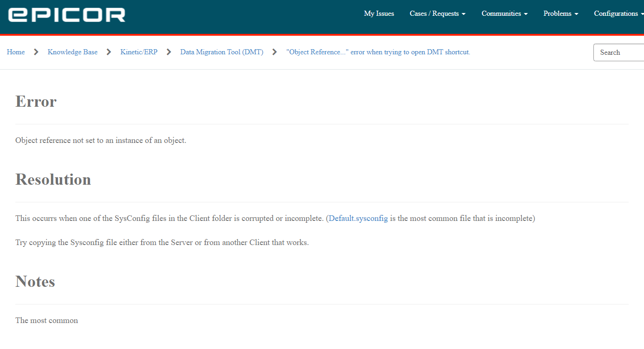
Task: Click the Epicor logo
Action: tap(67, 15)
